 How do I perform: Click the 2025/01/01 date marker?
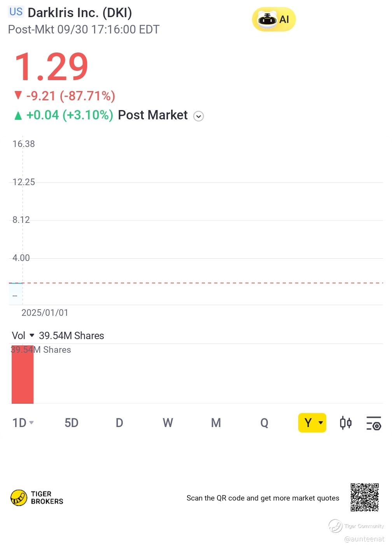(45, 313)
